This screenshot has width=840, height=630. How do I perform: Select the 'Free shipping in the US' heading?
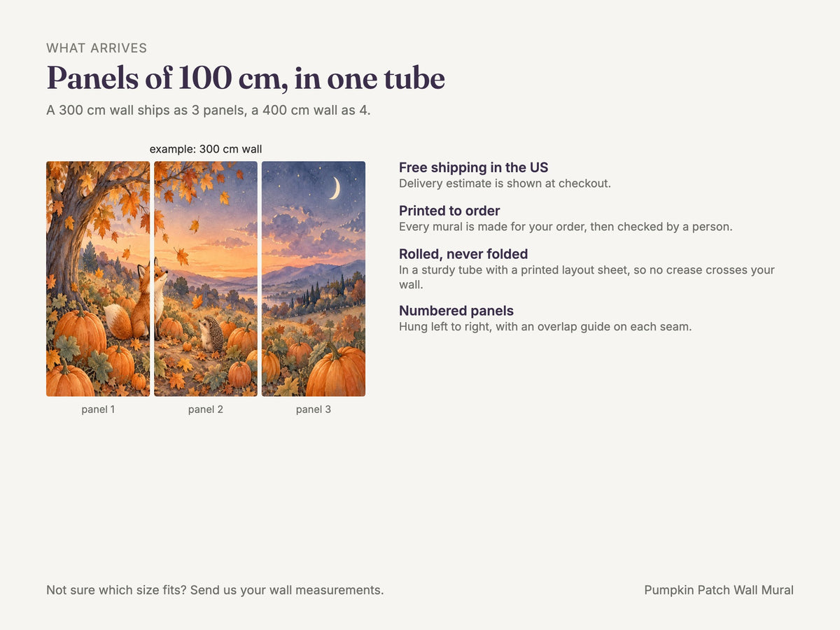click(x=473, y=167)
